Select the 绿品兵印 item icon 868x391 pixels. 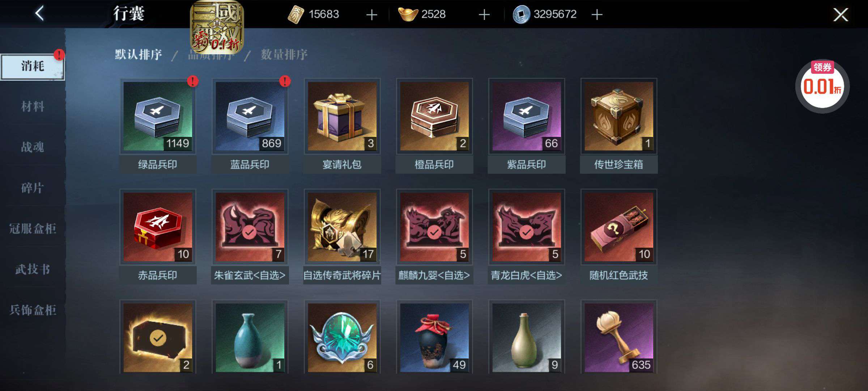point(158,116)
